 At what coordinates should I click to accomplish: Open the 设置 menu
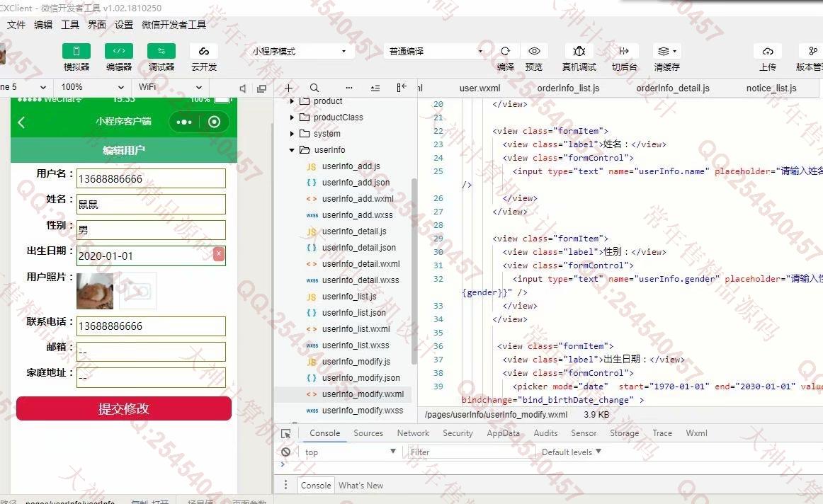coord(124,25)
